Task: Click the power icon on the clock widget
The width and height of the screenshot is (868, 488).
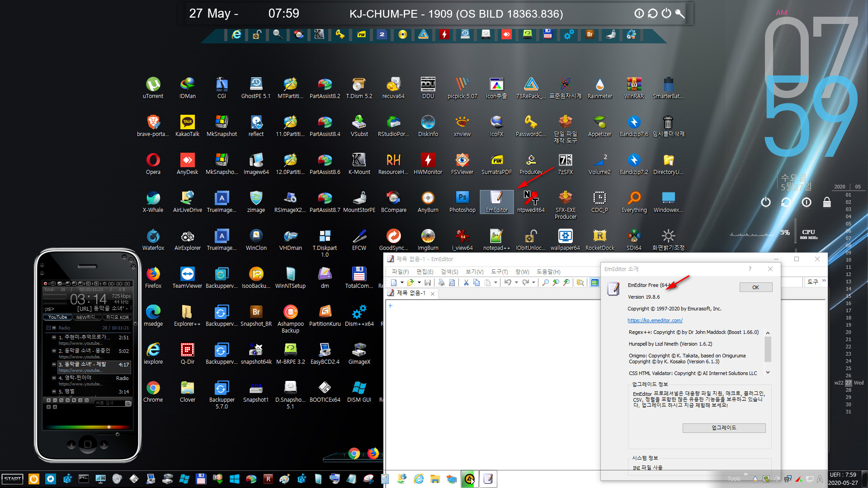Action: pos(766,202)
